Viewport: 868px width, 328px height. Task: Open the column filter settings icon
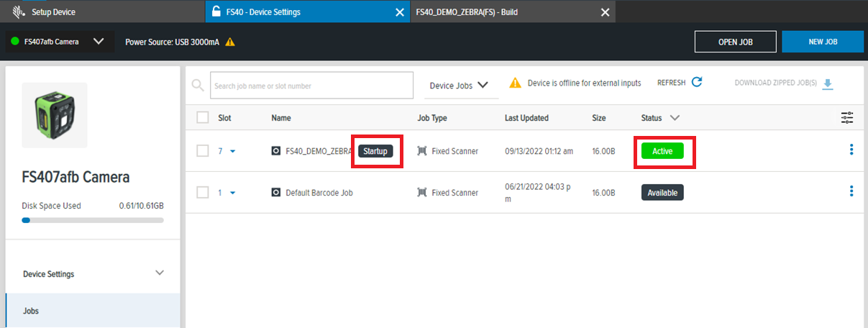(846, 118)
